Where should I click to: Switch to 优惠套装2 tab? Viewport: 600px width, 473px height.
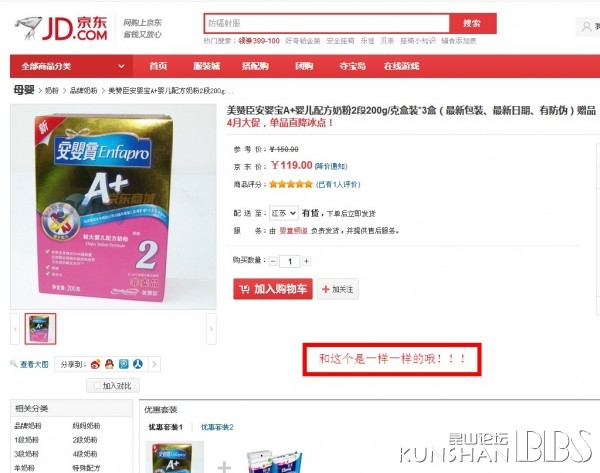point(217,427)
